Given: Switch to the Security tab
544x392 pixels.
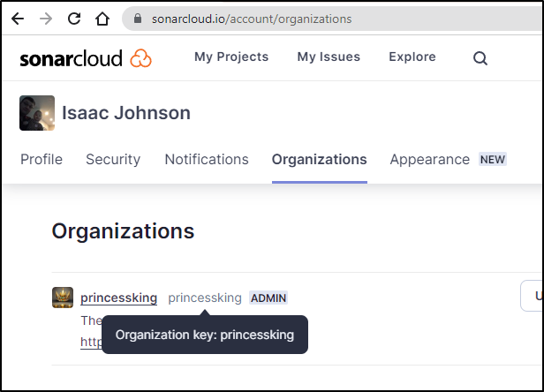Looking at the screenshot, I should click(113, 160).
